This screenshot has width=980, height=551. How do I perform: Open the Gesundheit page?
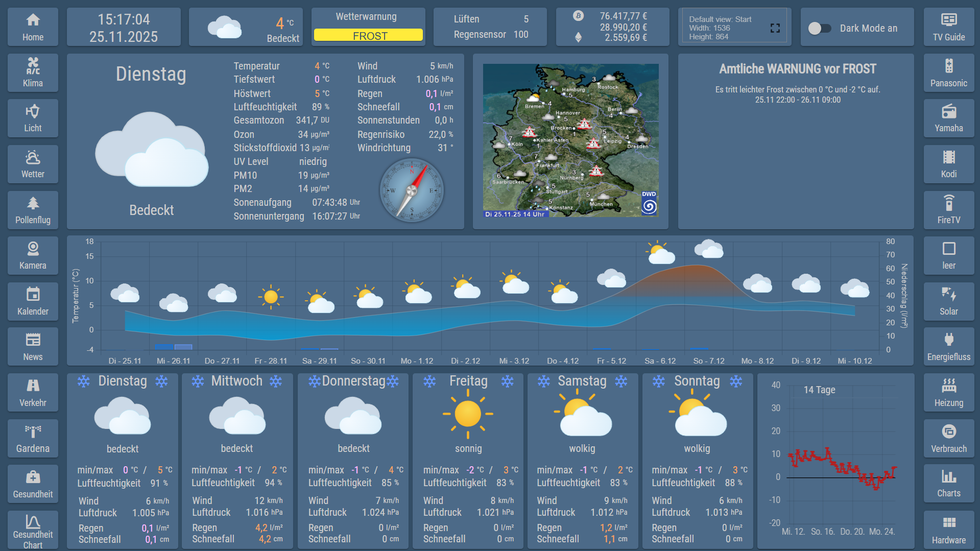click(x=33, y=484)
